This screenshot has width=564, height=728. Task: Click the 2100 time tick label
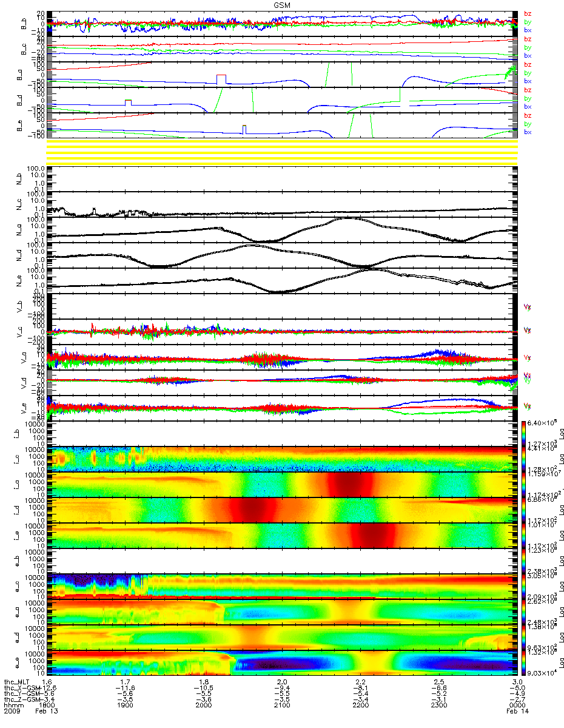pos(282,706)
